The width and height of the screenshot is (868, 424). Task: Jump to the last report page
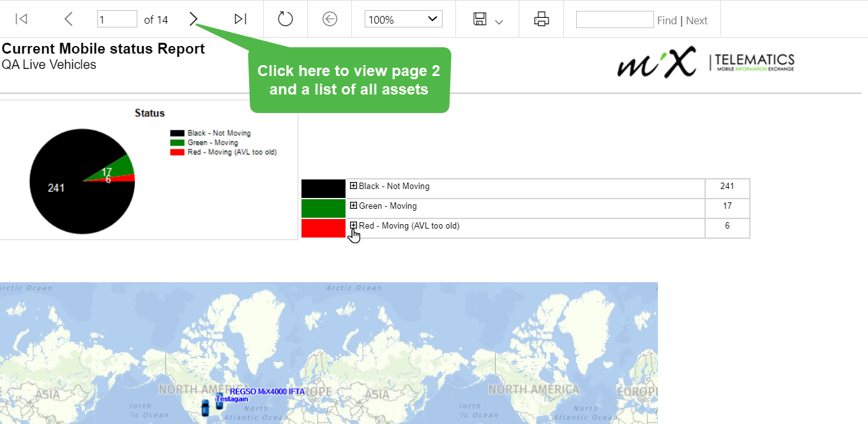coord(241,19)
